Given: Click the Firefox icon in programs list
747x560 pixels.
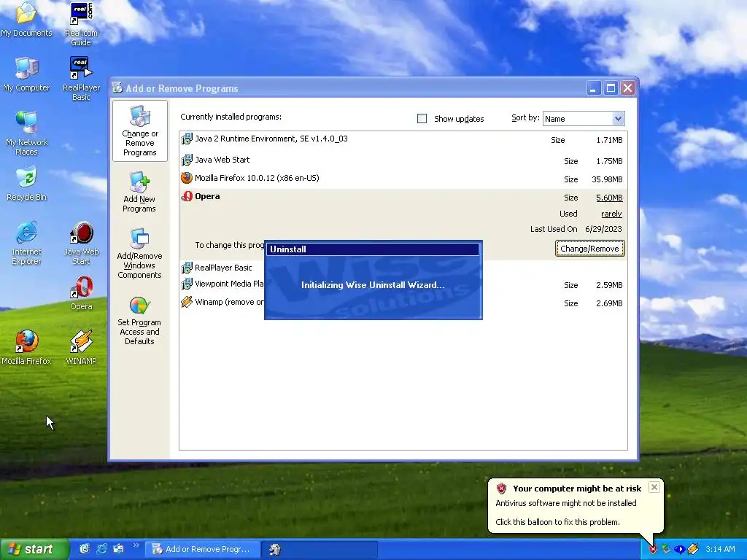Looking at the screenshot, I should pos(187,178).
